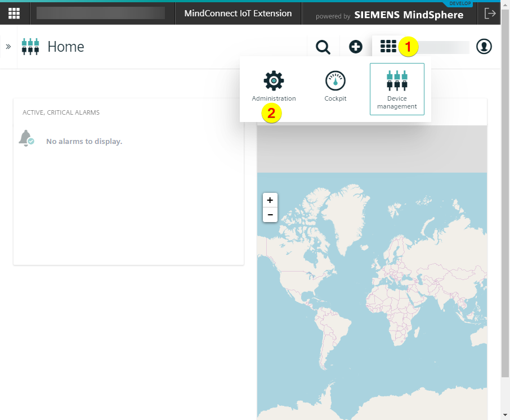
Task: Zoom in on the map
Action: coord(270,200)
